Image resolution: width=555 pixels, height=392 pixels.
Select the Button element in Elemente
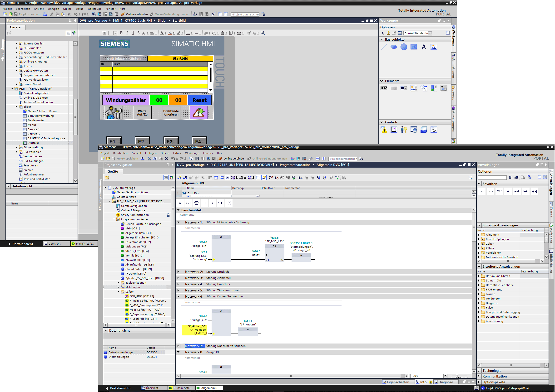click(394, 88)
